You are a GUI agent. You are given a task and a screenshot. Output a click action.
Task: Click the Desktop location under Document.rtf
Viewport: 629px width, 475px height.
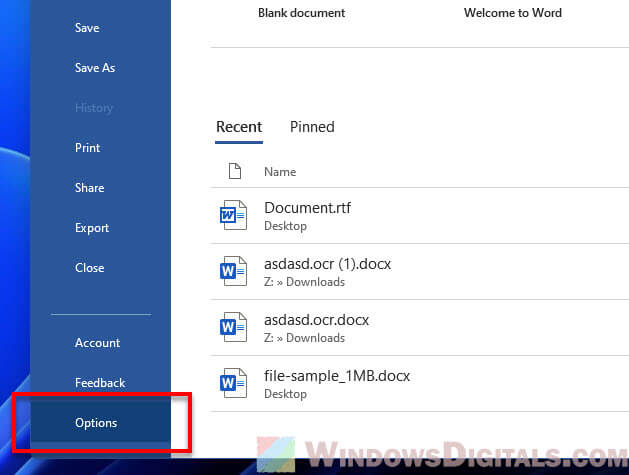coord(285,226)
